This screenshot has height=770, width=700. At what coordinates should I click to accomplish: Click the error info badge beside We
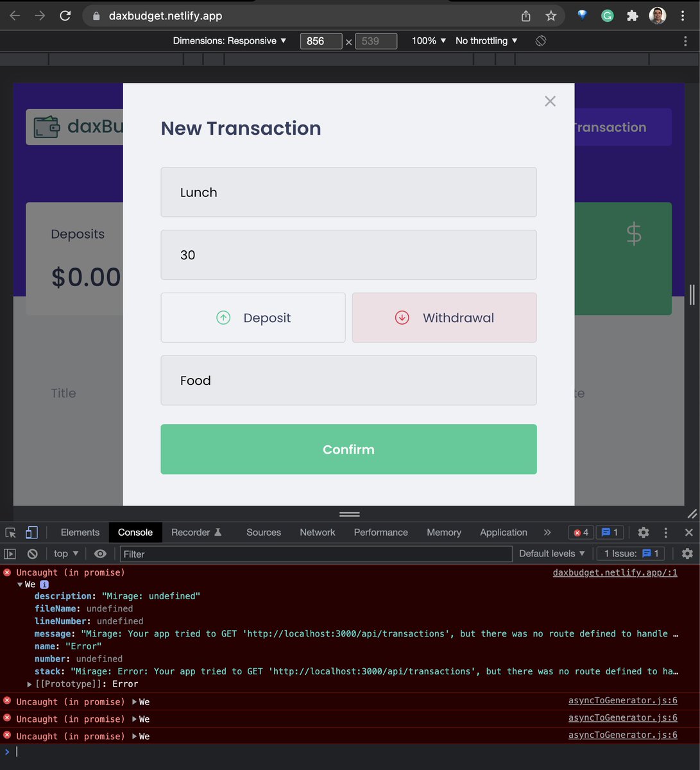click(x=44, y=585)
